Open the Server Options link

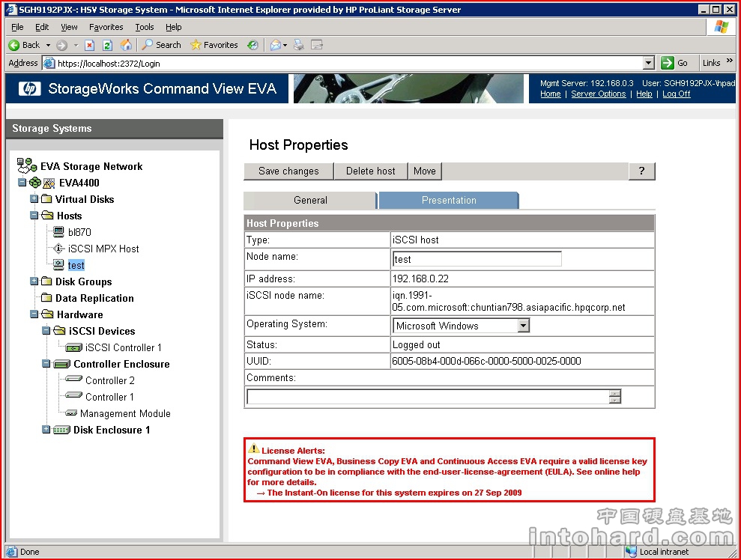(x=599, y=94)
